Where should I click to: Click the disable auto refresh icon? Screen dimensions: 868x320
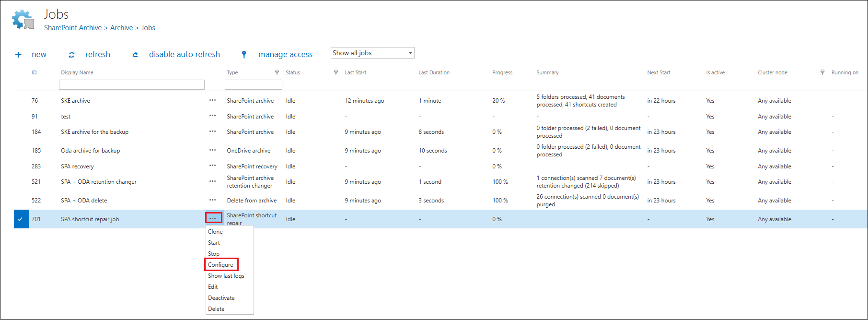pos(135,55)
